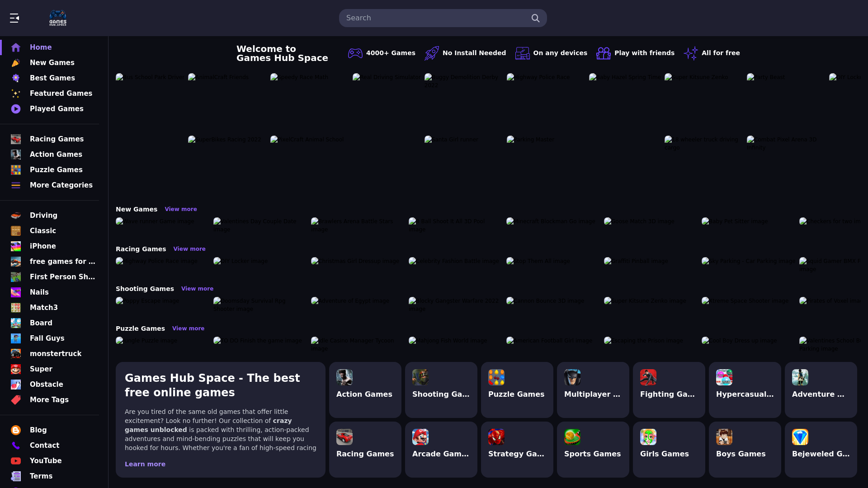Open the Boys Games category card
Image resolution: width=868 pixels, height=488 pixels.
tap(745, 450)
